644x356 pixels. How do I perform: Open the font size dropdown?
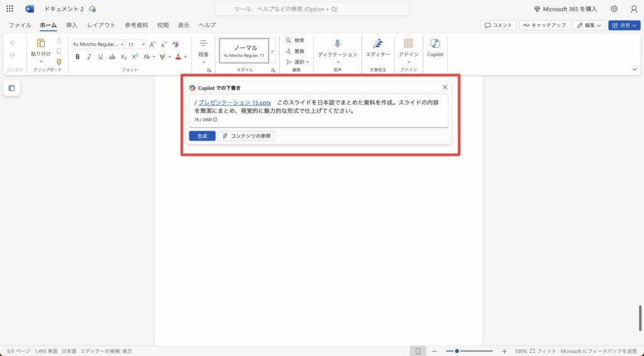[143, 45]
